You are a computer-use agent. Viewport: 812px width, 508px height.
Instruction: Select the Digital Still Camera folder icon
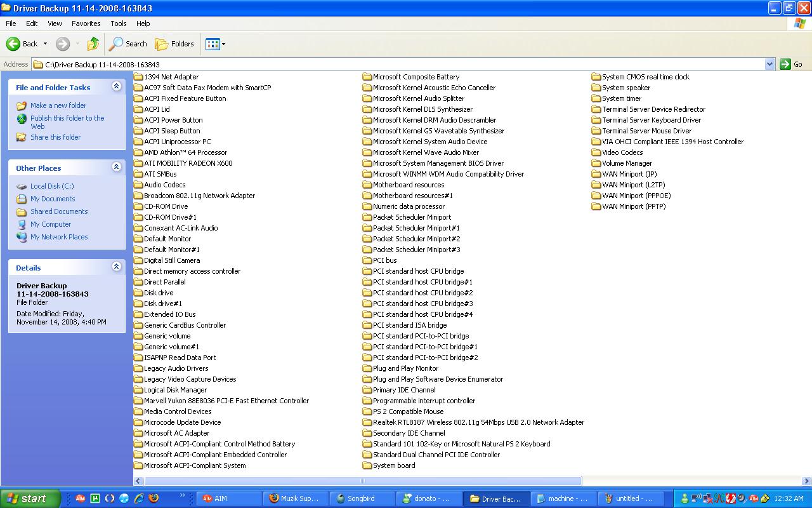pyautogui.click(x=138, y=260)
